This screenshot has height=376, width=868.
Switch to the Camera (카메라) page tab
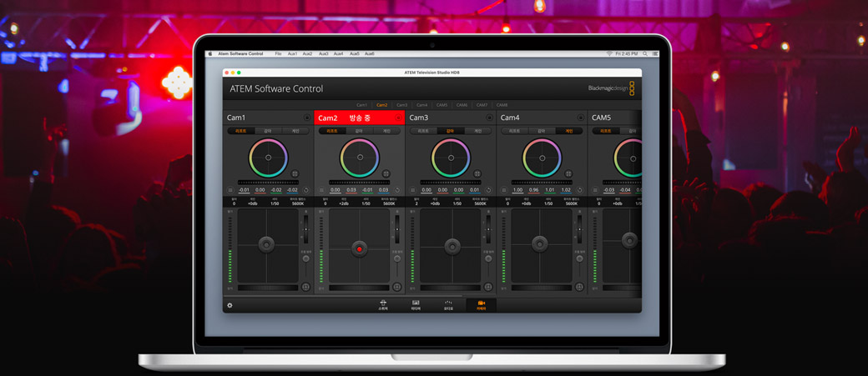pyautogui.click(x=481, y=305)
